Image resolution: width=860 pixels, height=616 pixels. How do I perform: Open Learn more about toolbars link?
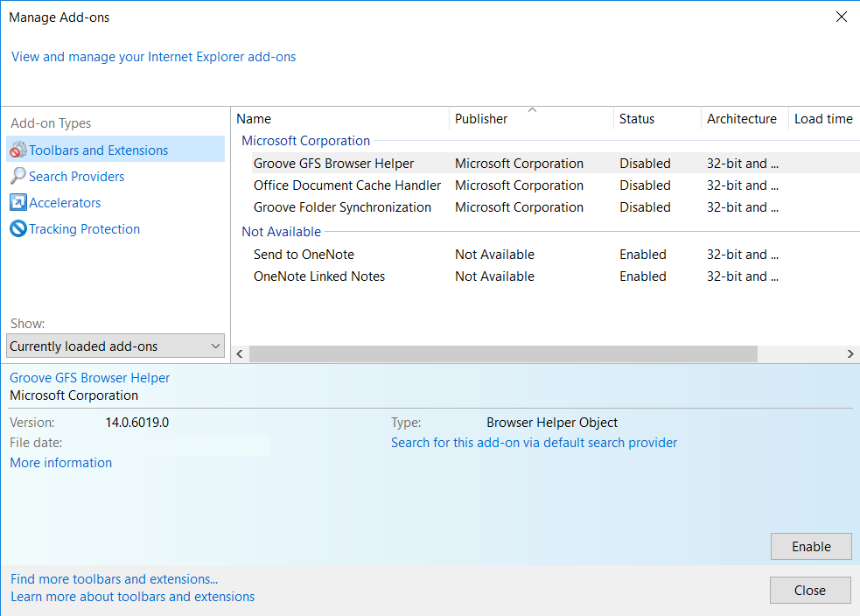[133, 597]
